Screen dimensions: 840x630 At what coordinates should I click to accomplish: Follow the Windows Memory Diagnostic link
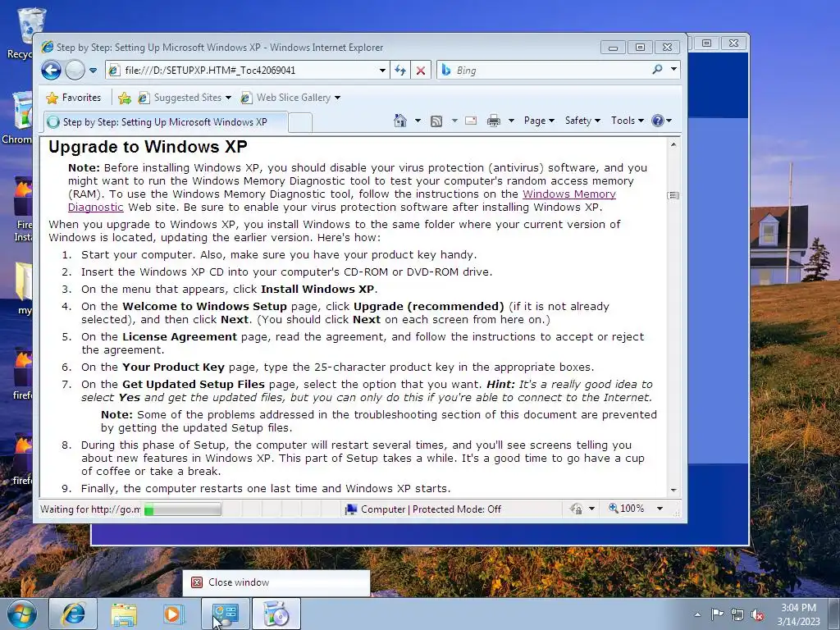(569, 194)
